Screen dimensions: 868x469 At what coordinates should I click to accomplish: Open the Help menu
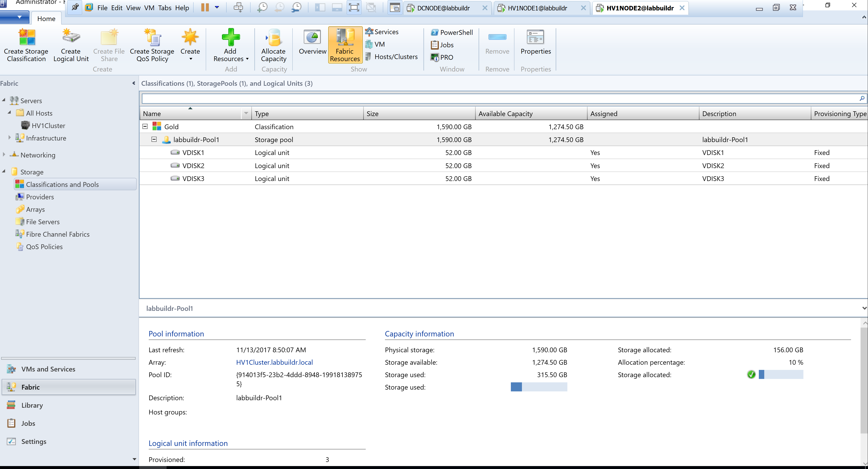click(182, 8)
